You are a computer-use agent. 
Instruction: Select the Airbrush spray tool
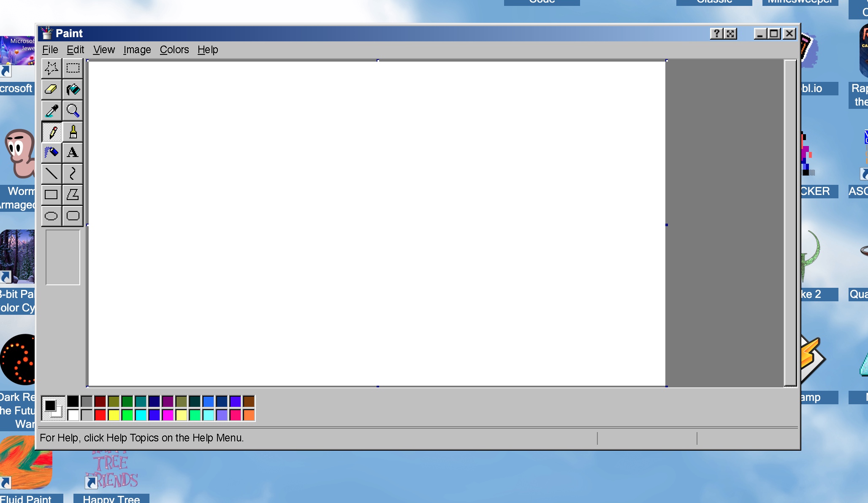point(52,152)
